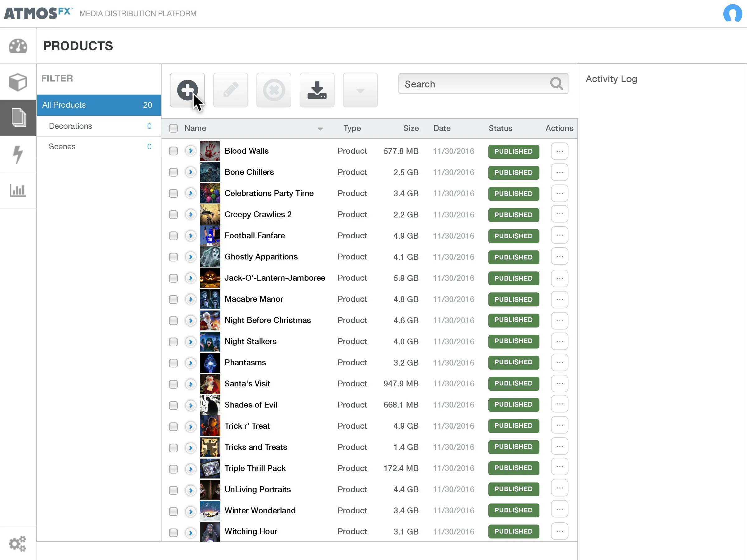Open the lightning bolt sidebar icon
The height and width of the screenshot is (560, 747).
18,154
